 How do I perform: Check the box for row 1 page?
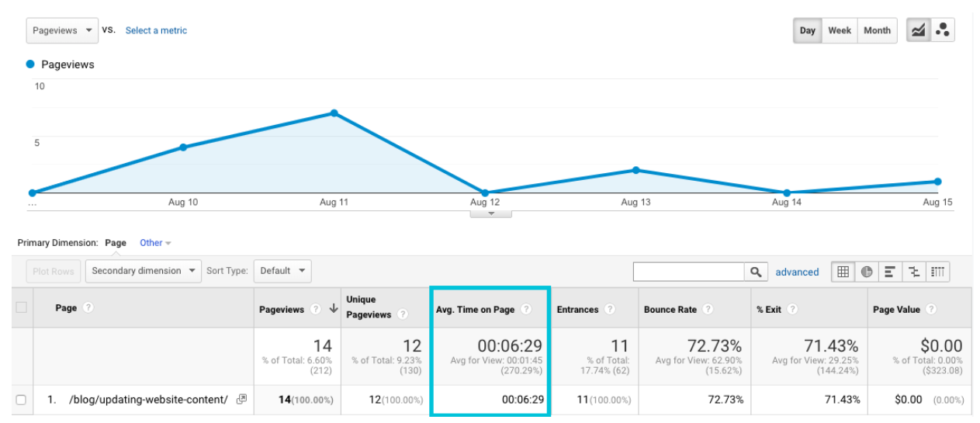pos(21,400)
